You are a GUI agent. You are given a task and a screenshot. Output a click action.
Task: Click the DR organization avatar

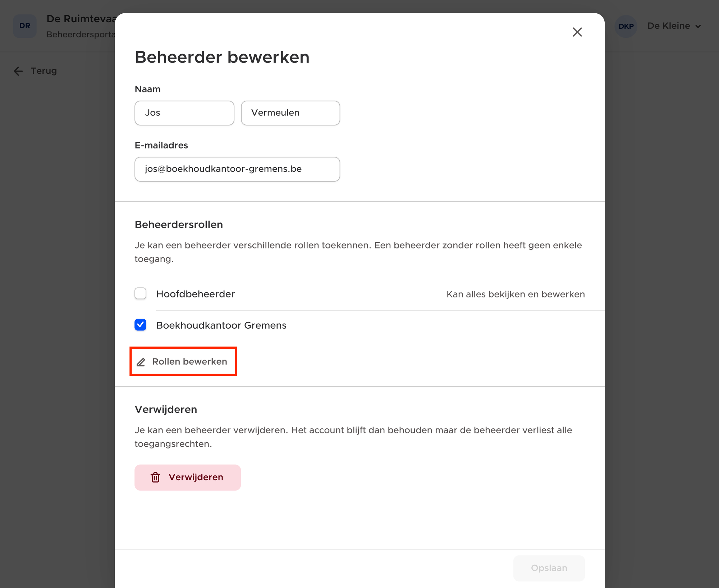point(25,26)
